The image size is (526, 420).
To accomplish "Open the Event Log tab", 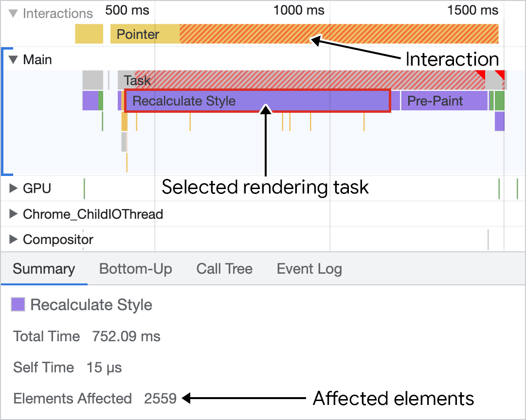I will [309, 268].
